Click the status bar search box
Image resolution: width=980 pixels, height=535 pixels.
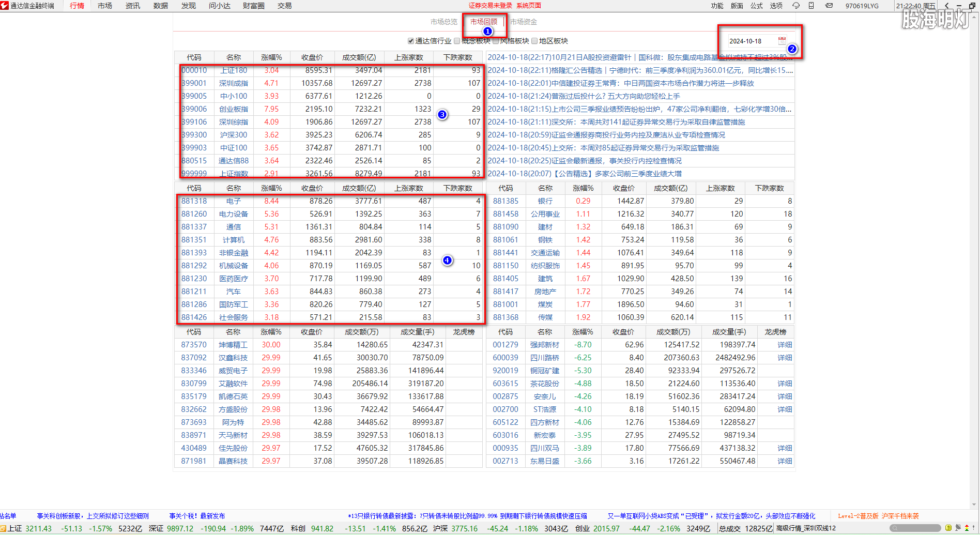tap(915, 528)
